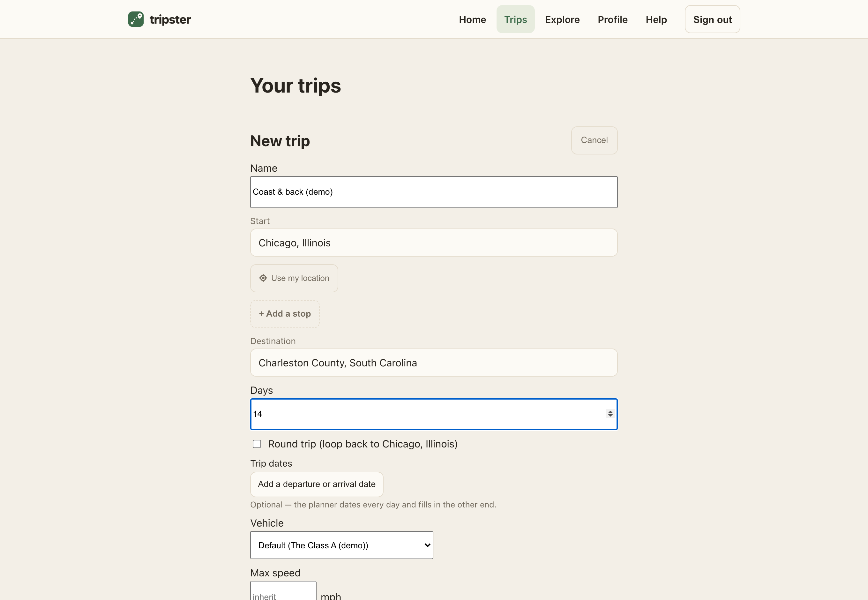Click the Your trips heading
868x600 pixels.
(x=296, y=86)
